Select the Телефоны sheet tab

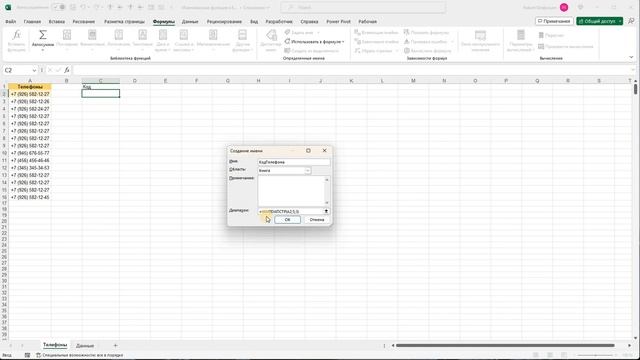[55, 345]
